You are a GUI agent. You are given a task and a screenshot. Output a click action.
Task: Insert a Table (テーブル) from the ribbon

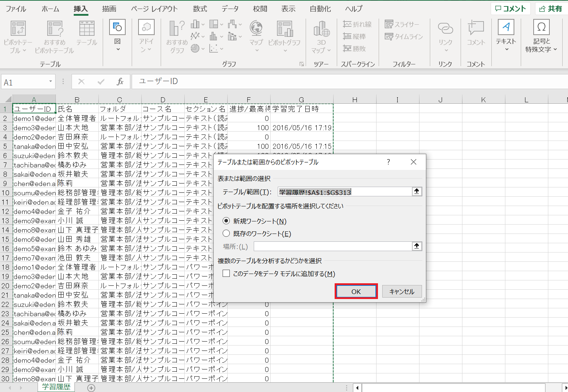tap(87, 34)
